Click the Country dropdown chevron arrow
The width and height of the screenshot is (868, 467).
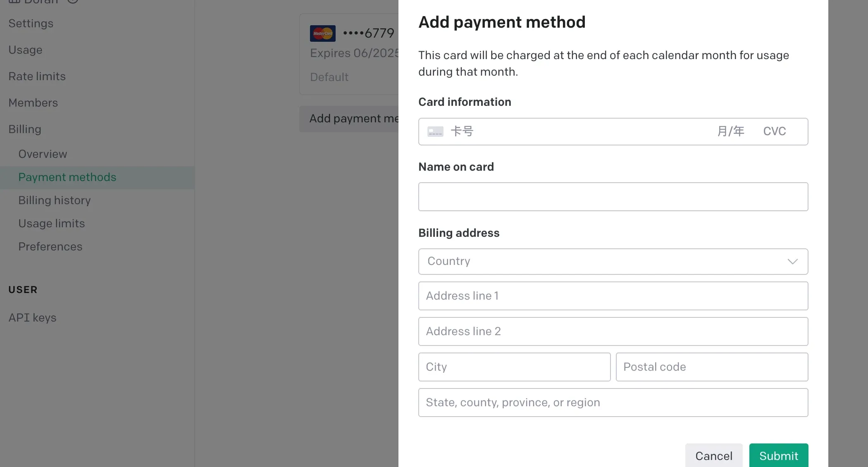pos(792,262)
